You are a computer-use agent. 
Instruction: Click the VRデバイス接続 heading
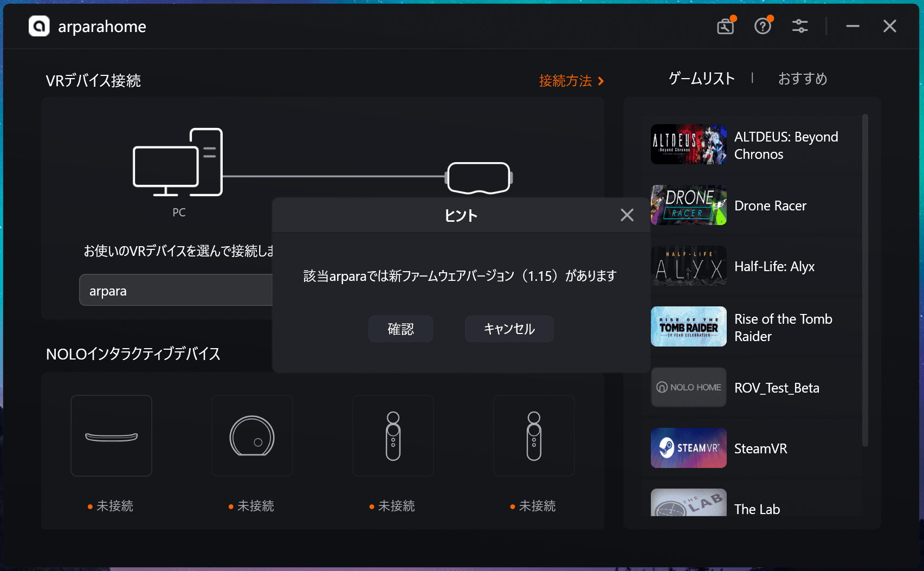click(x=93, y=81)
